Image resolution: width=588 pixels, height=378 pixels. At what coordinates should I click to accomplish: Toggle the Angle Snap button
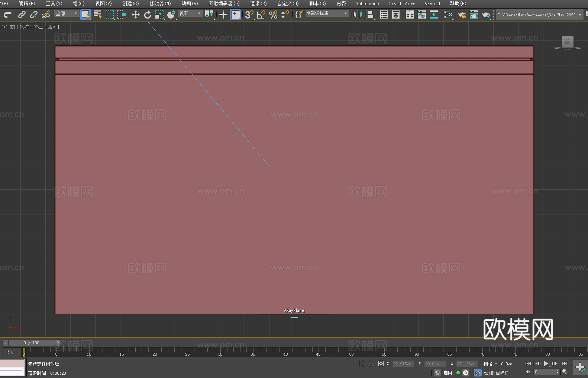tap(261, 14)
